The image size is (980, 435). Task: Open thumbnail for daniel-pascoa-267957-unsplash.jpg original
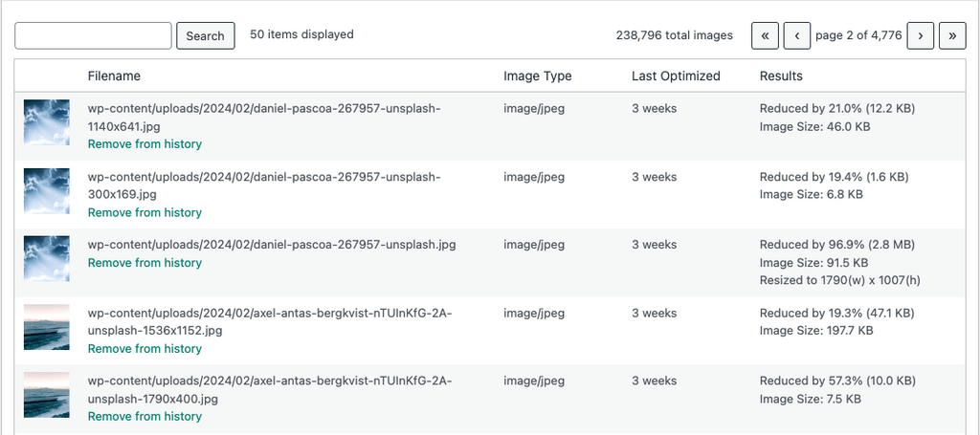47,258
